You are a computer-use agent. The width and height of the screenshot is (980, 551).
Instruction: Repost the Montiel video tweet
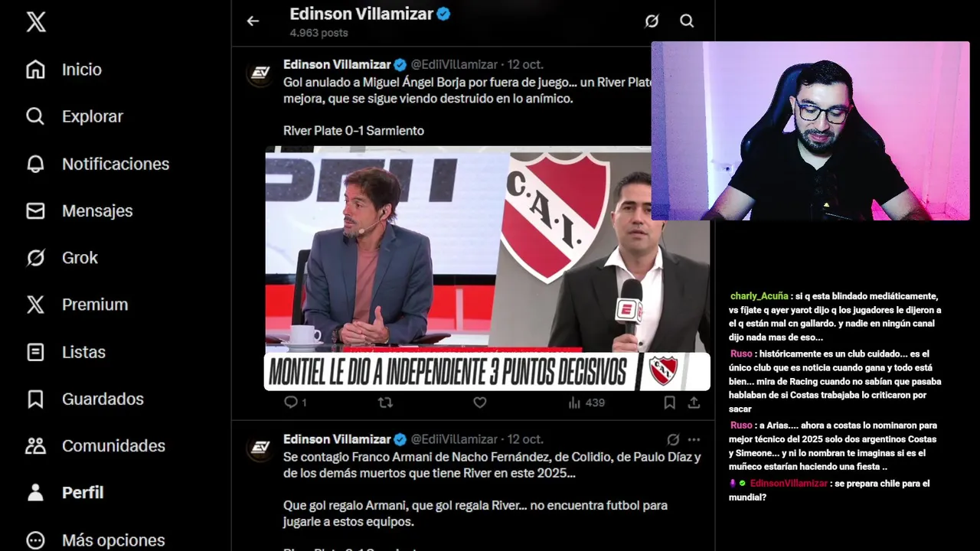click(x=386, y=403)
